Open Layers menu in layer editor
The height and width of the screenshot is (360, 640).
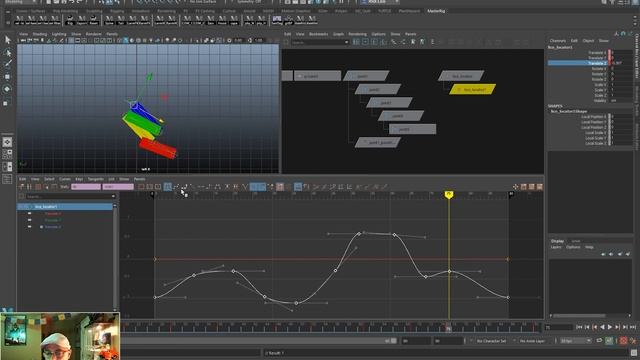(556, 247)
